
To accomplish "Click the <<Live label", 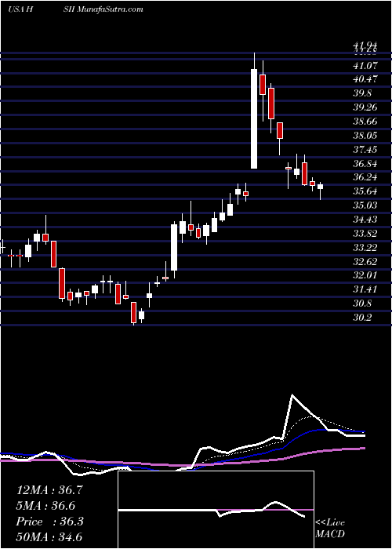I will click(x=330, y=523).
